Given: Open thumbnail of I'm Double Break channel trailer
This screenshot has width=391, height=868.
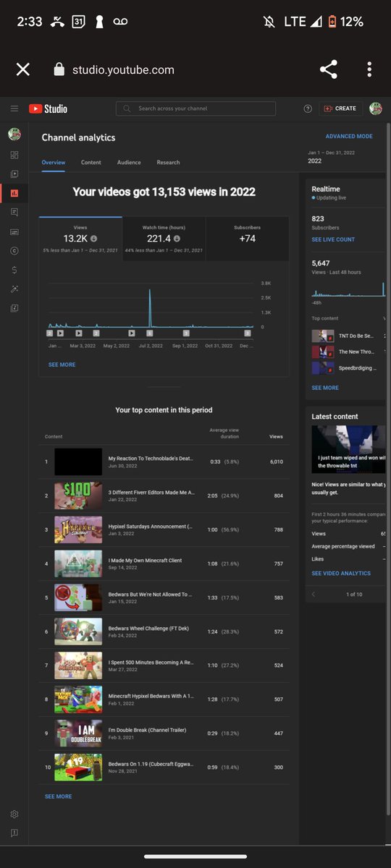Looking at the screenshot, I should [x=78, y=733].
